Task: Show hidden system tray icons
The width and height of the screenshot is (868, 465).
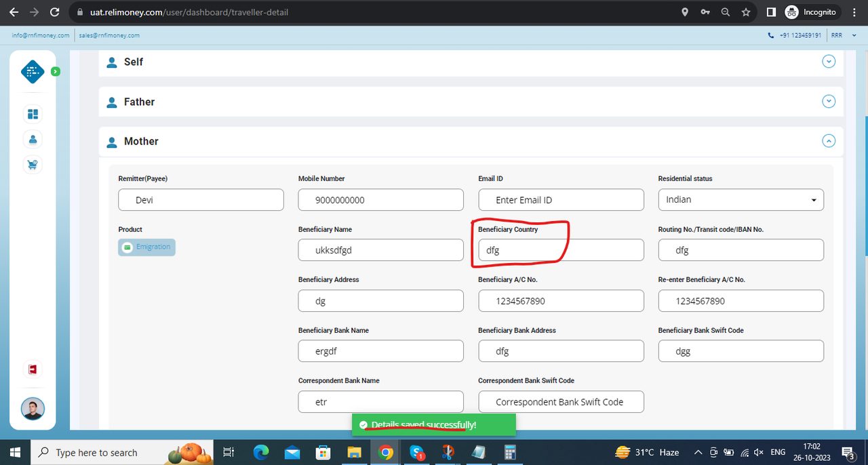Action: [x=698, y=452]
